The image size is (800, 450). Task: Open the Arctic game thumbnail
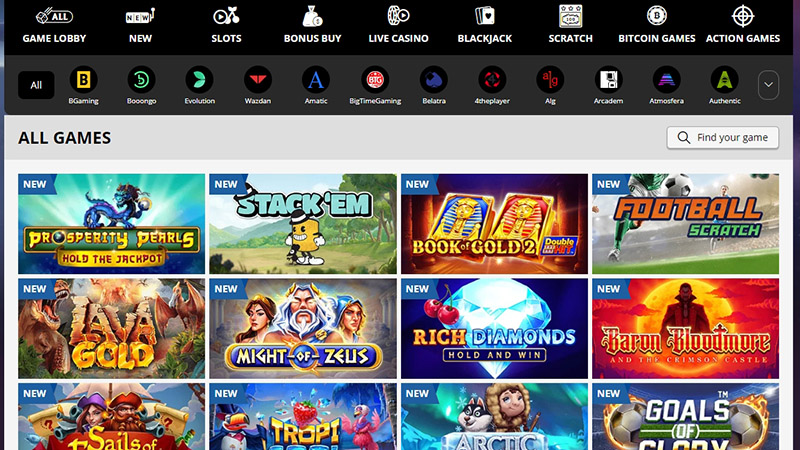494,416
